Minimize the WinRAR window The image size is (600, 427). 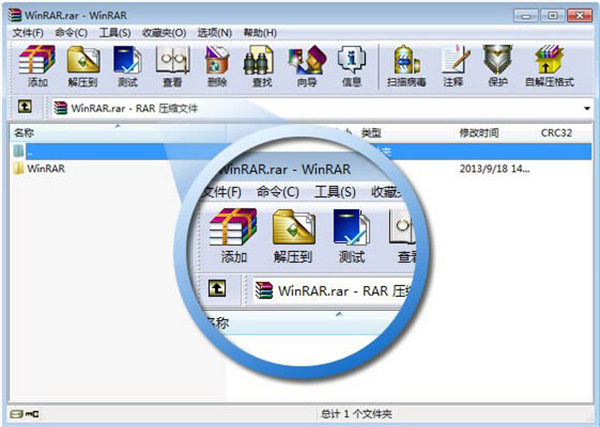pos(526,16)
